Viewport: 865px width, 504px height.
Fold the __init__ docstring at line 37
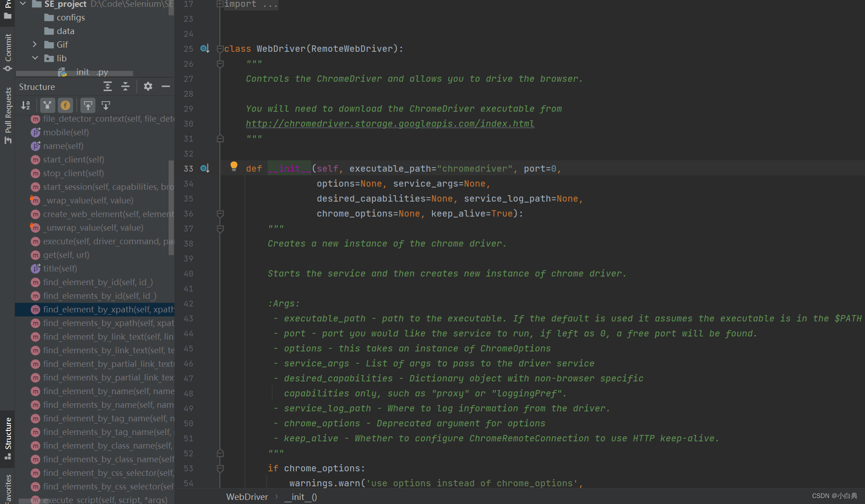click(220, 229)
